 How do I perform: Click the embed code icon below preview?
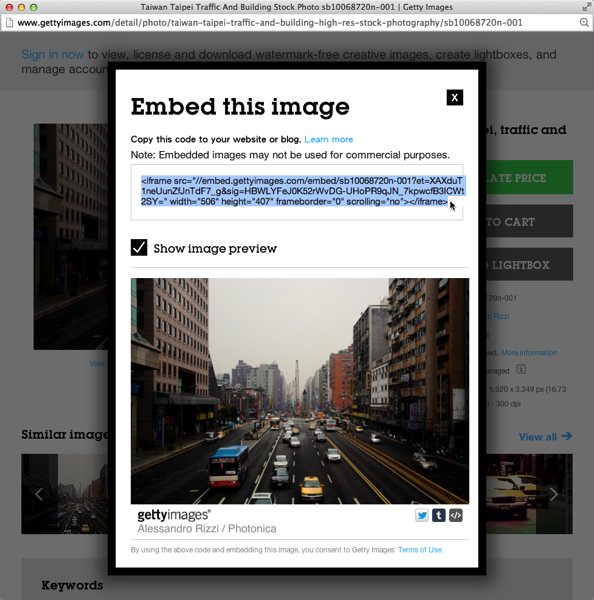pyautogui.click(x=455, y=515)
